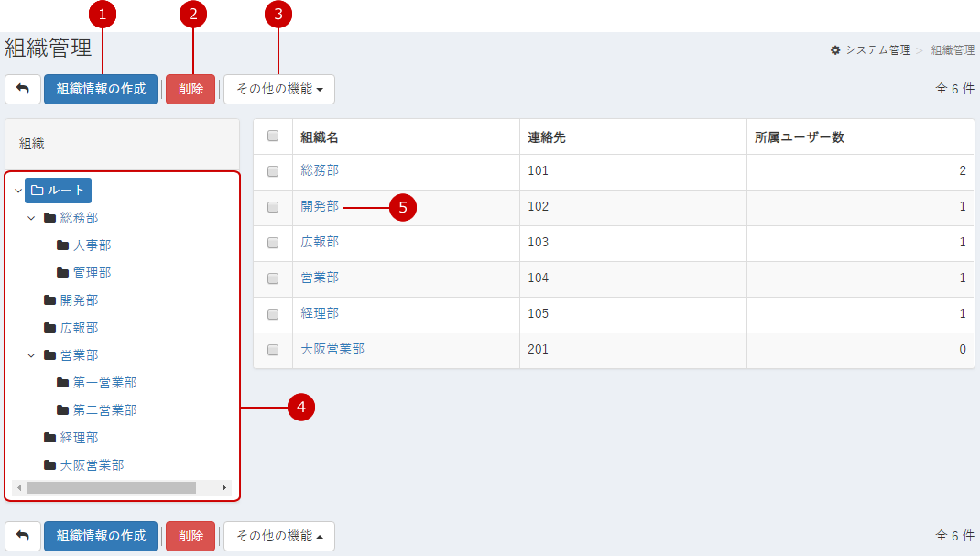
Task: Click the bottom red 削除 button
Action: (191, 536)
